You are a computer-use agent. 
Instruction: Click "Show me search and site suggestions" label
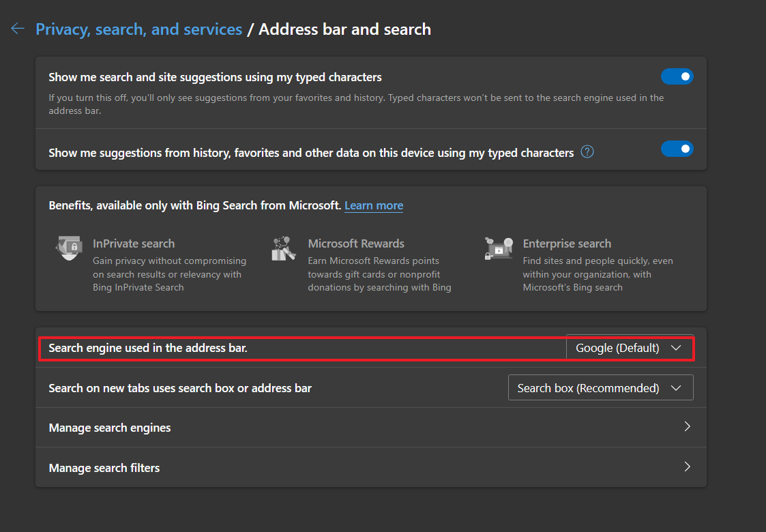215,77
